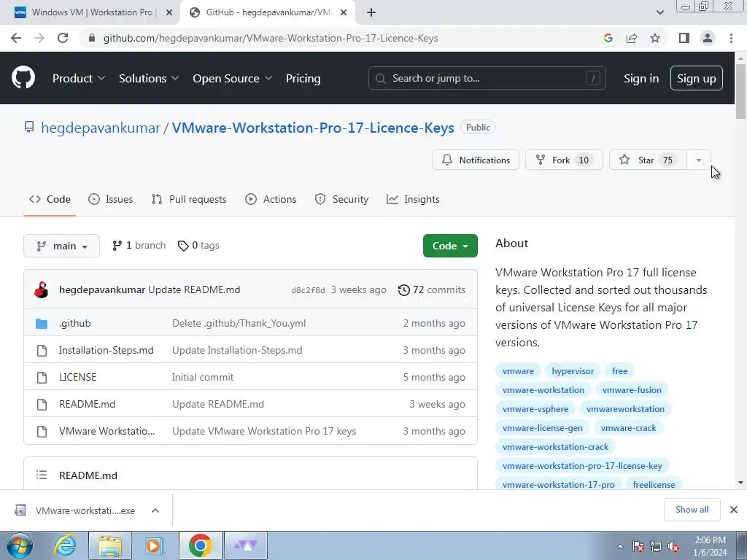This screenshot has height=560, width=747.
Task: Click the network tray icon
Action: click(x=656, y=547)
